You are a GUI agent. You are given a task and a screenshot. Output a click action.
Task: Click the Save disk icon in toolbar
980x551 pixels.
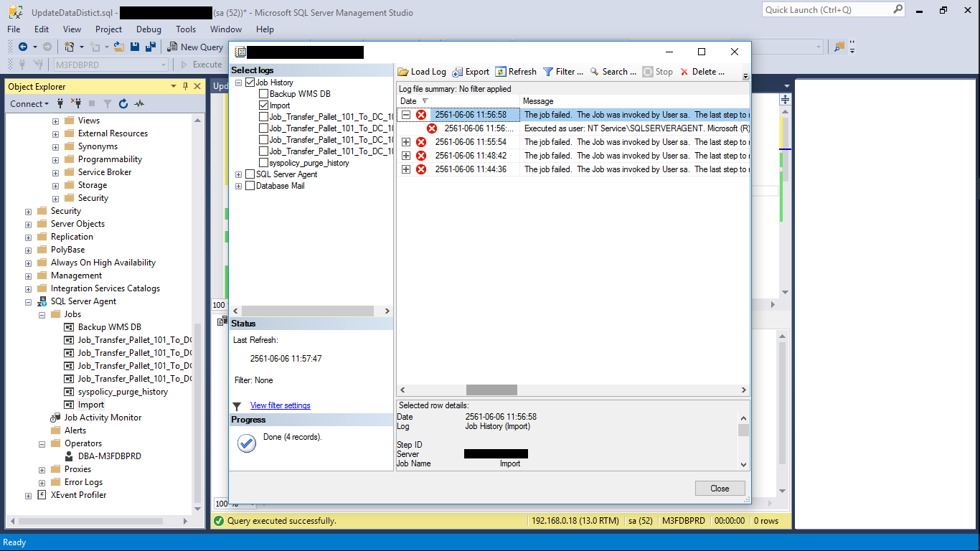click(135, 47)
